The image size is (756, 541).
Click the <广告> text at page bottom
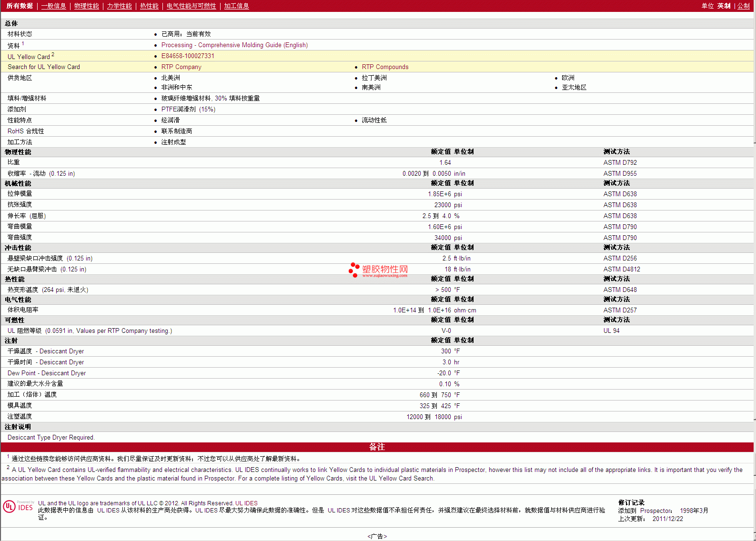pos(377,536)
